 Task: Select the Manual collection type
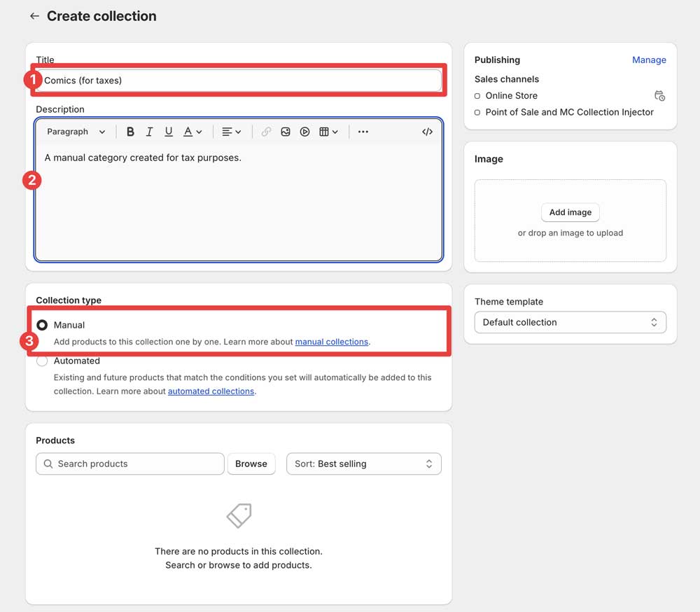42,325
